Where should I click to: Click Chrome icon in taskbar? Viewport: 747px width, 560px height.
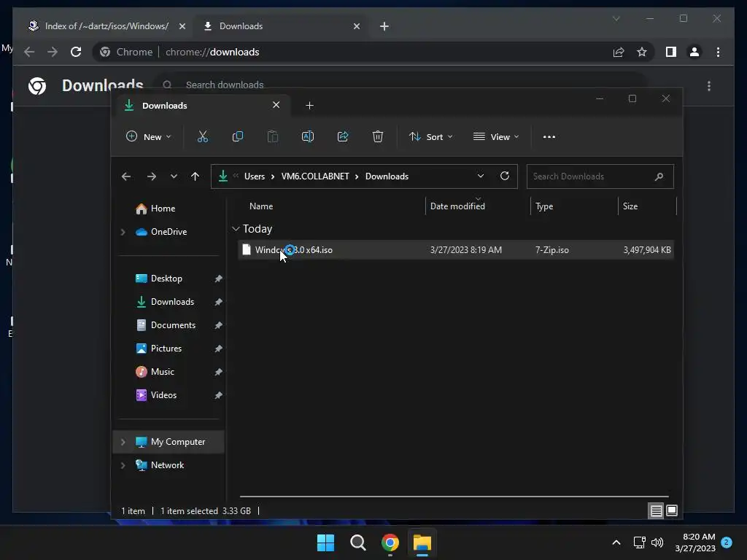click(390, 542)
